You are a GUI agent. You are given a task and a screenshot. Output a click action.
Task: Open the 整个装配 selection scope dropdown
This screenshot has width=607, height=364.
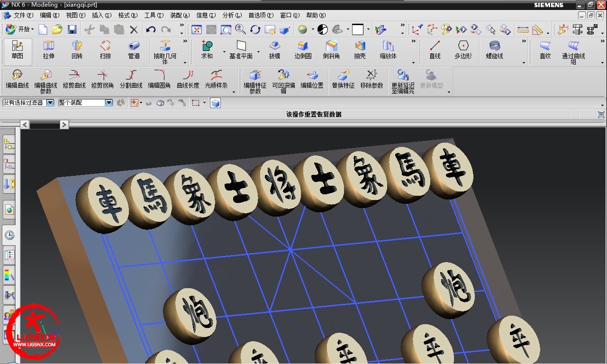(x=109, y=102)
